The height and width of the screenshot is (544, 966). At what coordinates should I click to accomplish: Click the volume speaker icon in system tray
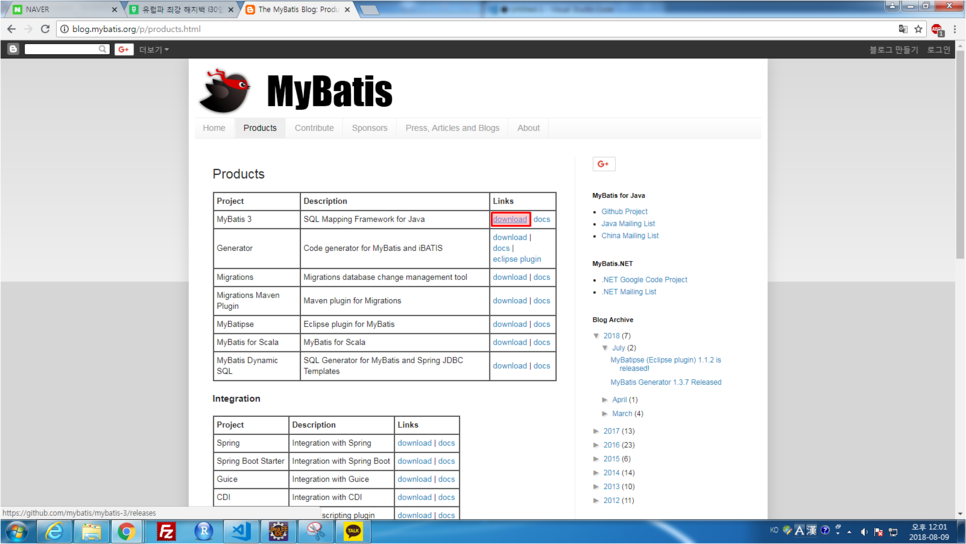(864, 532)
